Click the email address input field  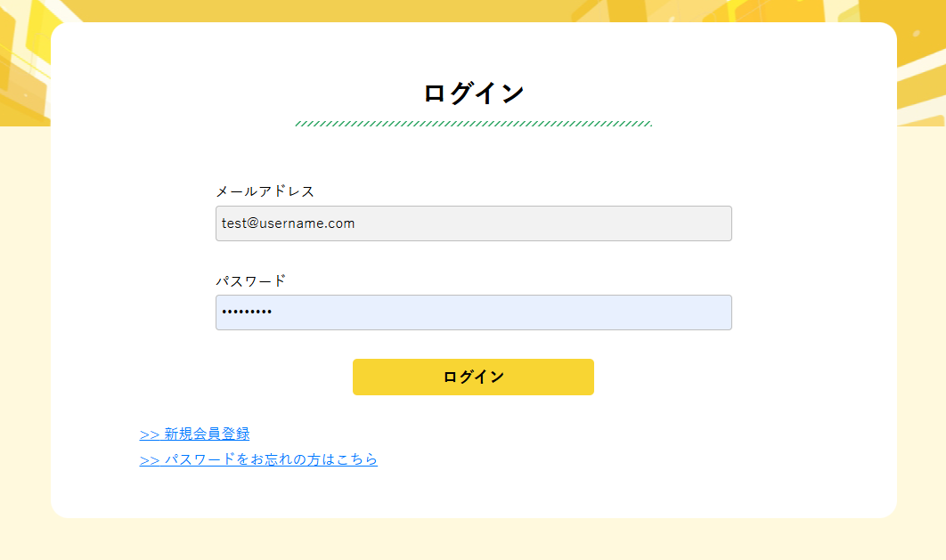(x=473, y=223)
